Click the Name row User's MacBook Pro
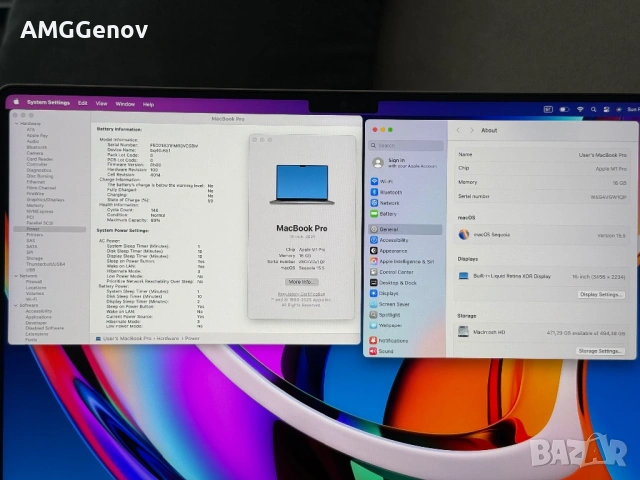Screen dimensions: 640x480 click(542, 155)
